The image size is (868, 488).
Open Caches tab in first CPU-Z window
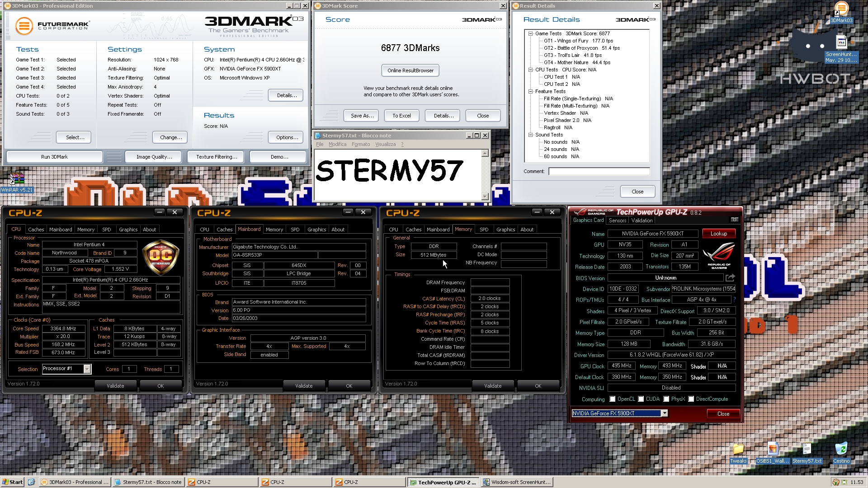pyautogui.click(x=36, y=230)
